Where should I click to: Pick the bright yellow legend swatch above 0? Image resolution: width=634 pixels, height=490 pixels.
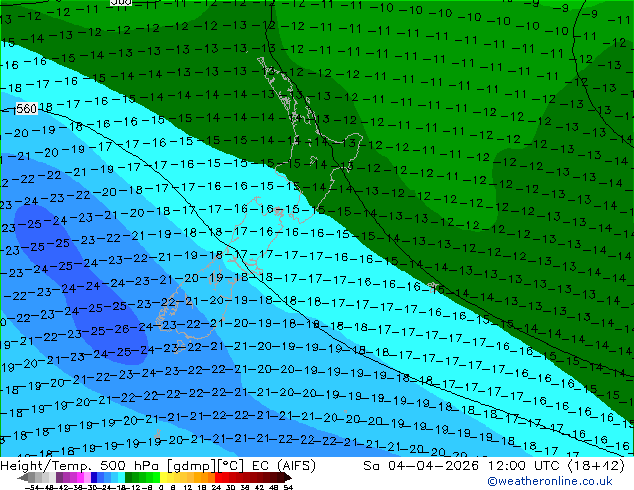[x=163, y=478]
